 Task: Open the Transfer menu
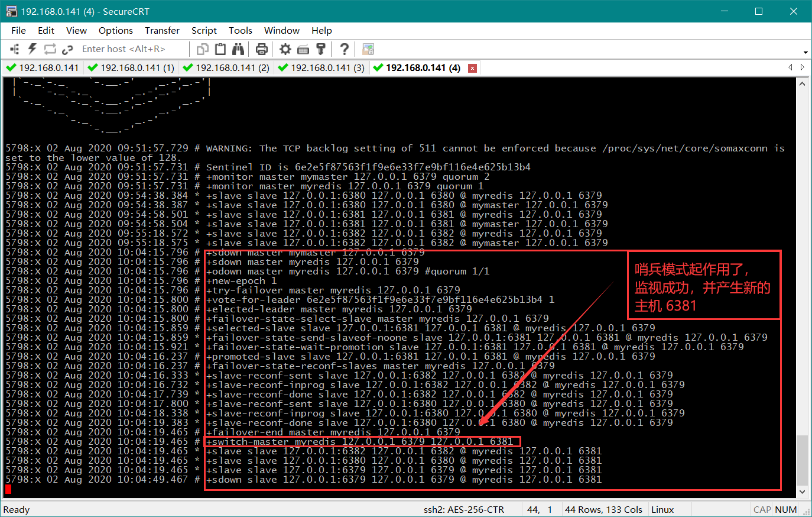(x=162, y=31)
